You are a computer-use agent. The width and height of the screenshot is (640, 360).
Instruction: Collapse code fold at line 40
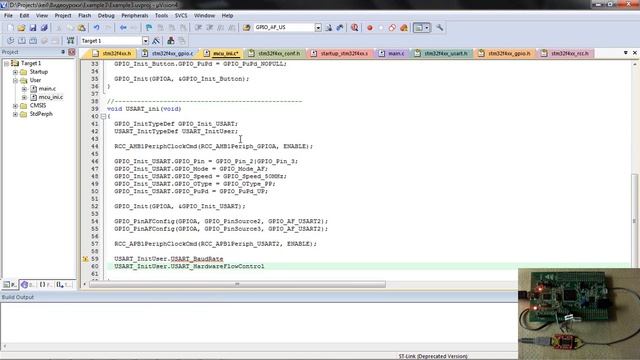click(103, 116)
